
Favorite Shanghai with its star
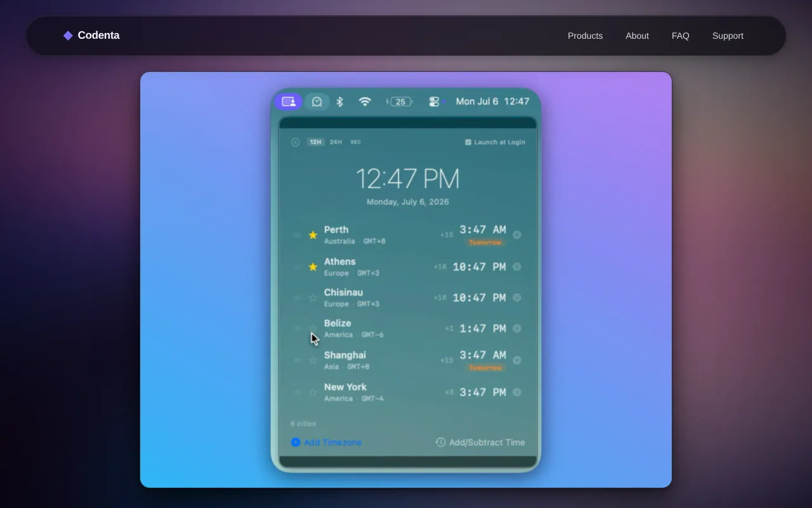[313, 361]
